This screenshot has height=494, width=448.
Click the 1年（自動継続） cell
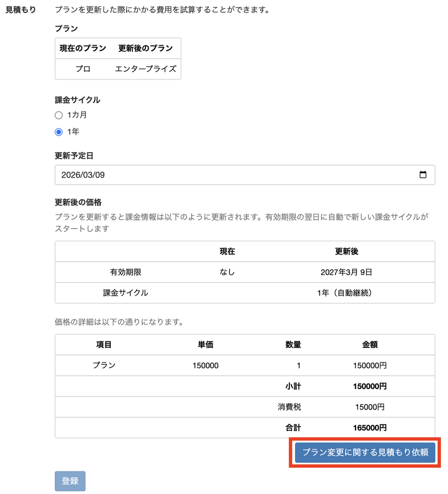point(346,293)
